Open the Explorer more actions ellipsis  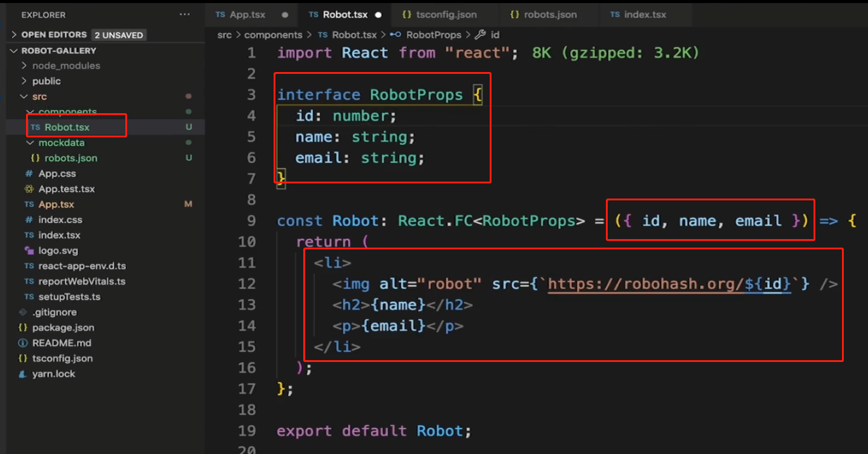tap(184, 15)
